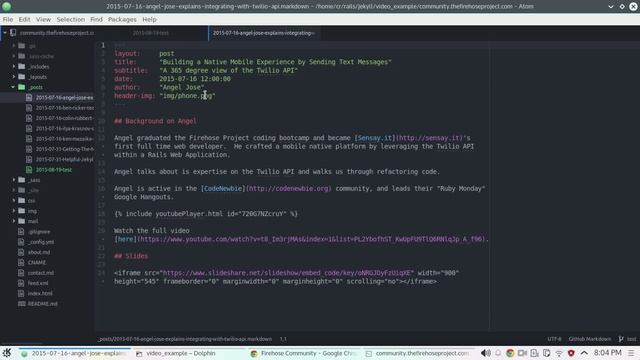640x360 pixels.
Task: Click the red shield tray icon
Action: [571, 353]
